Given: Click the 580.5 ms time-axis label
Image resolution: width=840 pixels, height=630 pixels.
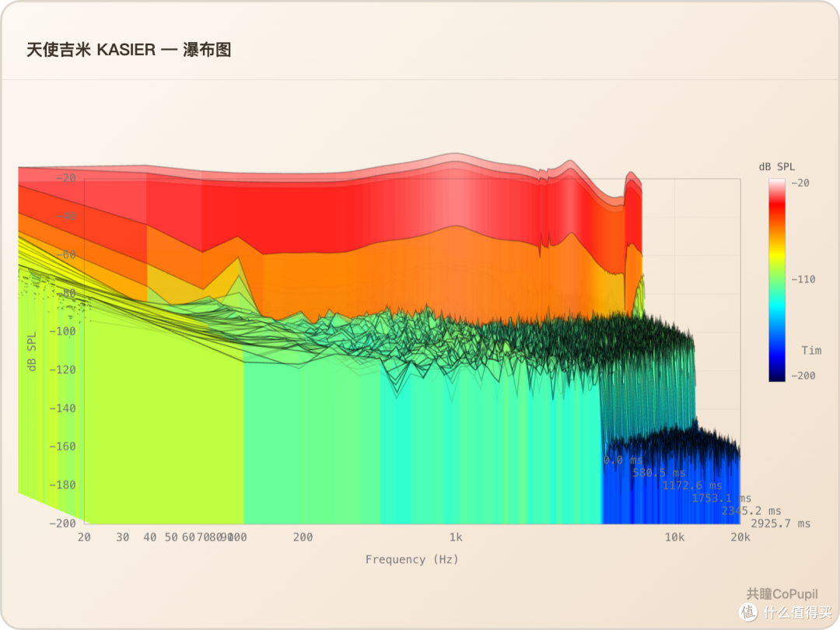Looking at the screenshot, I should [x=659, y=473].
